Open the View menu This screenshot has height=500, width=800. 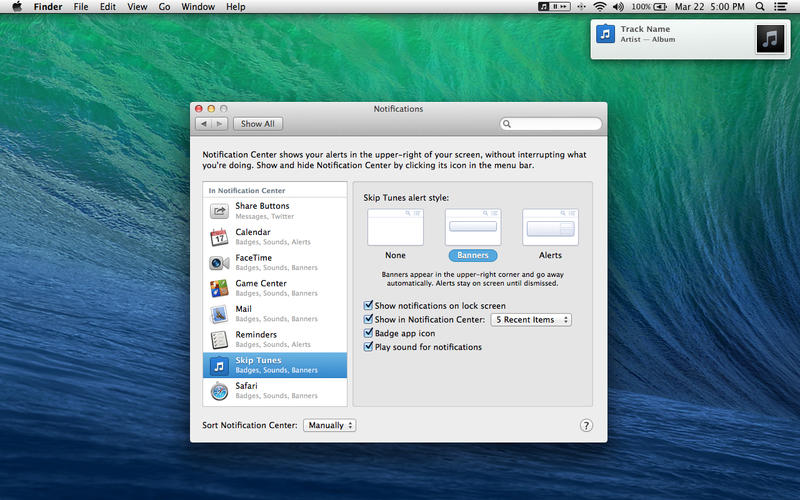click(137, 7)
